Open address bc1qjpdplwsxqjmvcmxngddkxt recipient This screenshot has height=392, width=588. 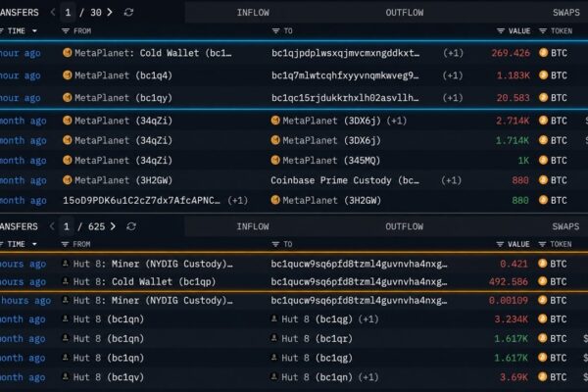pyautogui.click(x=345, y=53)
